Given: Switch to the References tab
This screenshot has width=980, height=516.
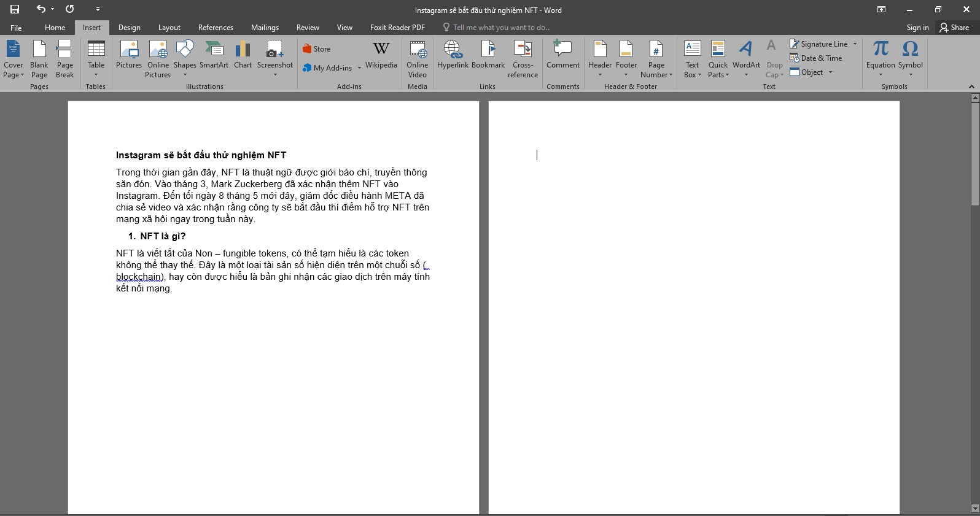Looking at the screenshot, I should tap(216, 28).
